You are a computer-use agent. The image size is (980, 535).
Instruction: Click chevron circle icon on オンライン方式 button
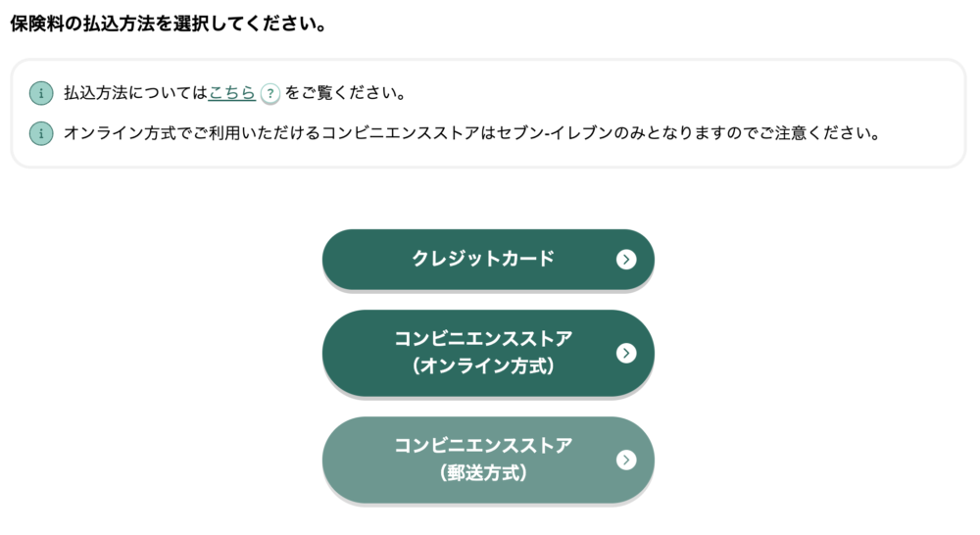pos(625,353)
